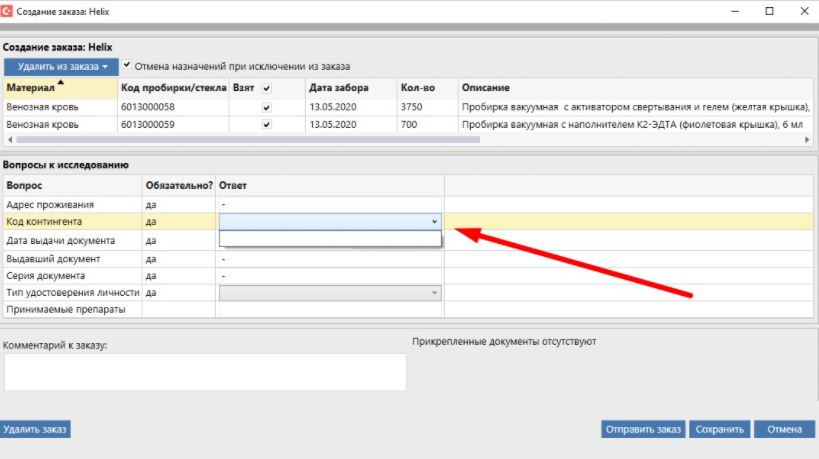Click in the Комментарий к заказу text field

[x=205, y=371]
